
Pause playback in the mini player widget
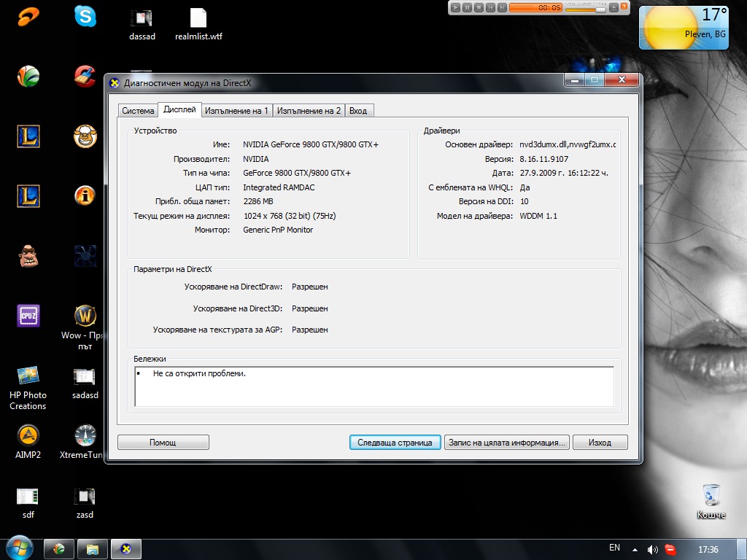(x=468, y=7)
